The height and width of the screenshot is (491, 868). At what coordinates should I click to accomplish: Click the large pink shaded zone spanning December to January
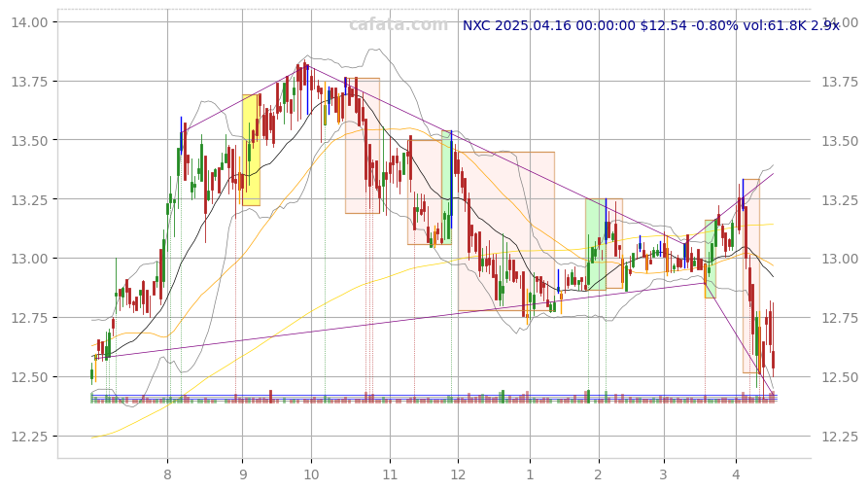506,231
